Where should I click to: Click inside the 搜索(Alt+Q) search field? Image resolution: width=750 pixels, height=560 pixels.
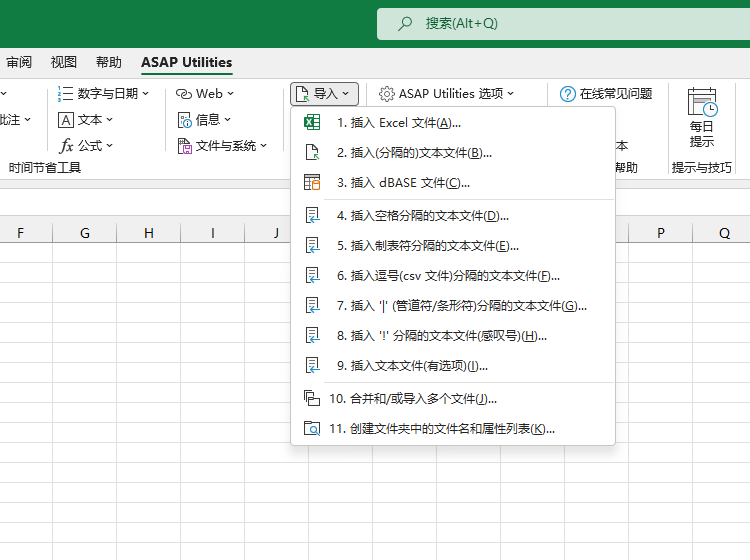(x=563, y=23)
